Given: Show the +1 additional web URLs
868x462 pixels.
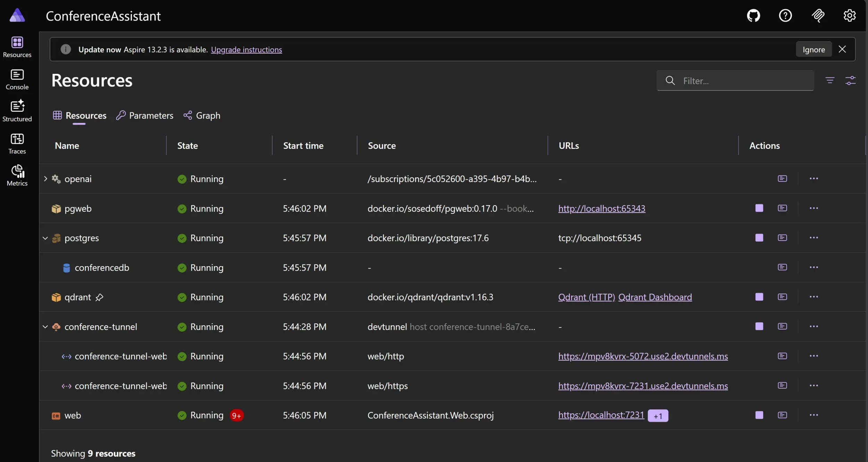Looking at the screenshot, I should point(658,416).
